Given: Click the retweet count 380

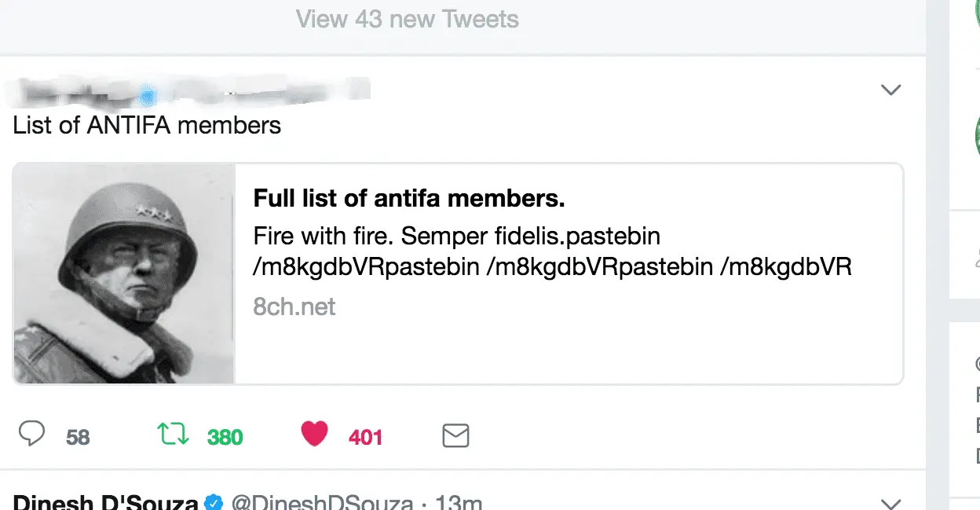Looking at the screenshot, I should pyautogui.click(x=225, y=437).
